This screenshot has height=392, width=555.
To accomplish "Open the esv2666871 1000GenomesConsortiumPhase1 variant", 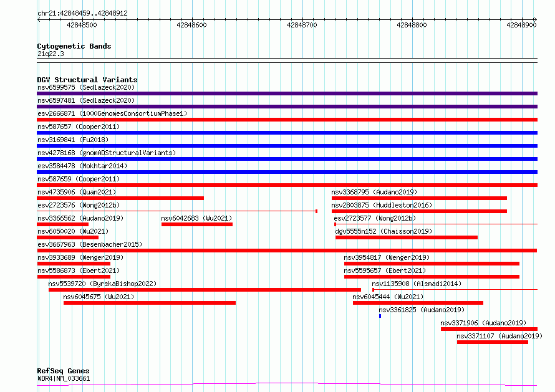I will [112, 113].
